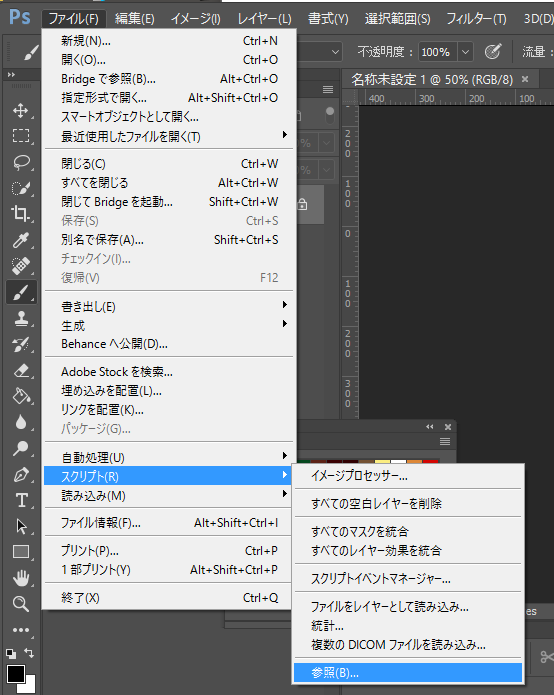Open the 編集(E) menu
This screenshot has width=554, height=695.
(135, 19)
